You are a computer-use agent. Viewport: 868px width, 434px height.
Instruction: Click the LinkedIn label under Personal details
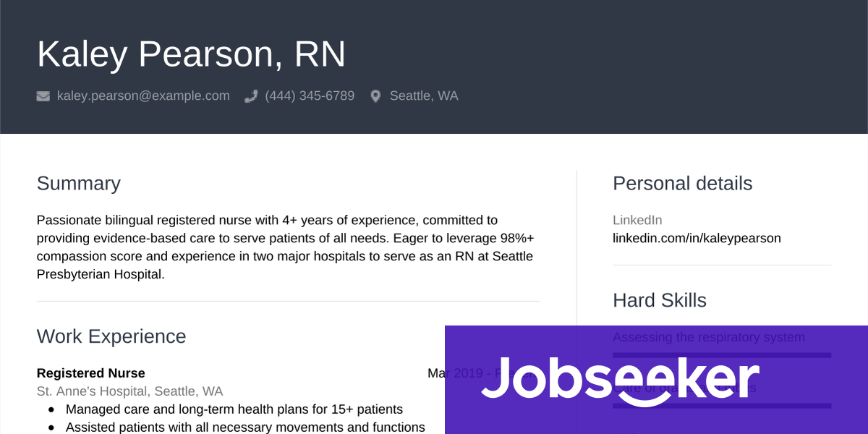[637, 220]
